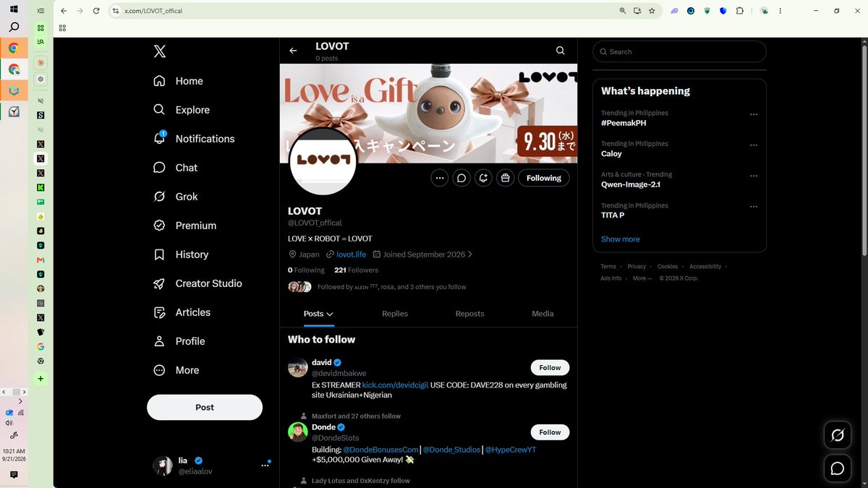The width and height of the screenshot is (868, 488).
Task: Switch to the Media tab
Action: [542, 314]
